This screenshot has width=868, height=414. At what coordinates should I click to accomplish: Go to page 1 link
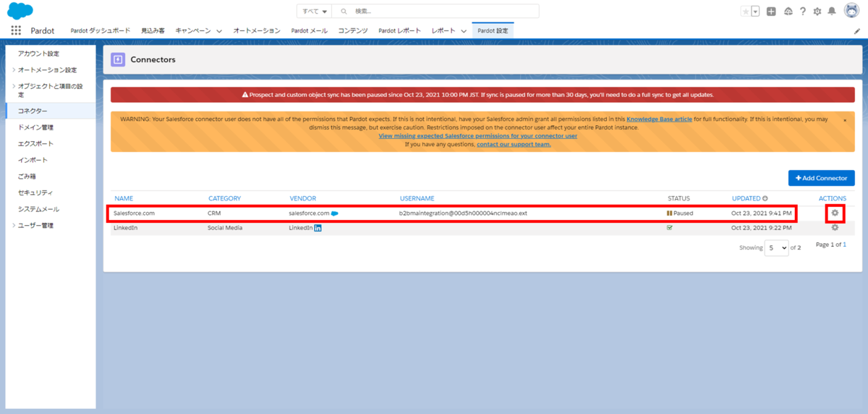(844, 245)
